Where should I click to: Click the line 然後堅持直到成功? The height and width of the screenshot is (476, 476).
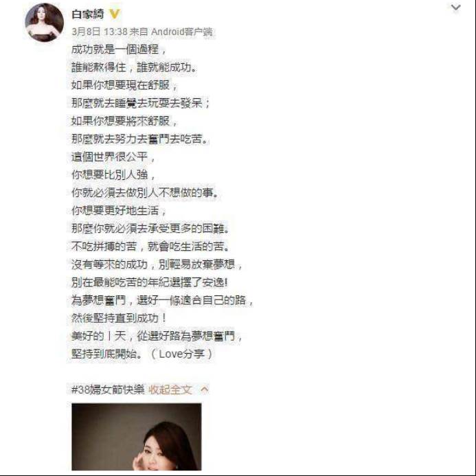pos(119,318)
